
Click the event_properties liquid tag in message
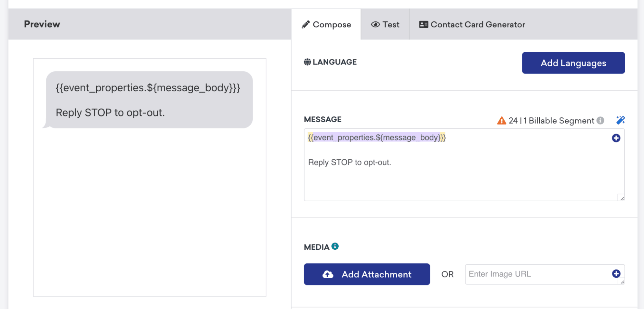[377, 138]
